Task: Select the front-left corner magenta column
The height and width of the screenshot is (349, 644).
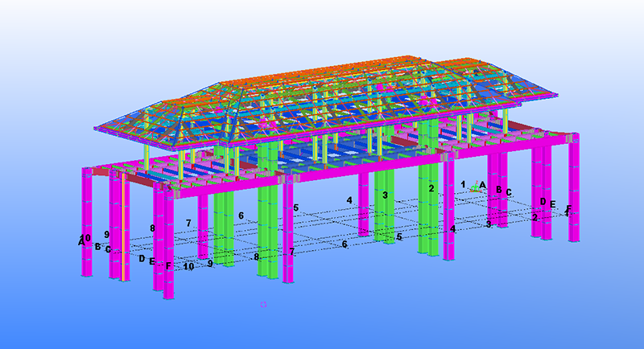Action: pyautogui.click(x=168, y=241)
